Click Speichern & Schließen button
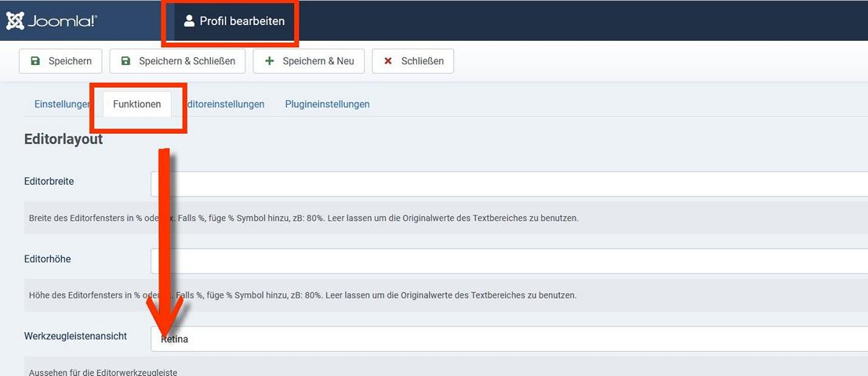Screen dimensions: 868x376 click(x=177, y=61)
